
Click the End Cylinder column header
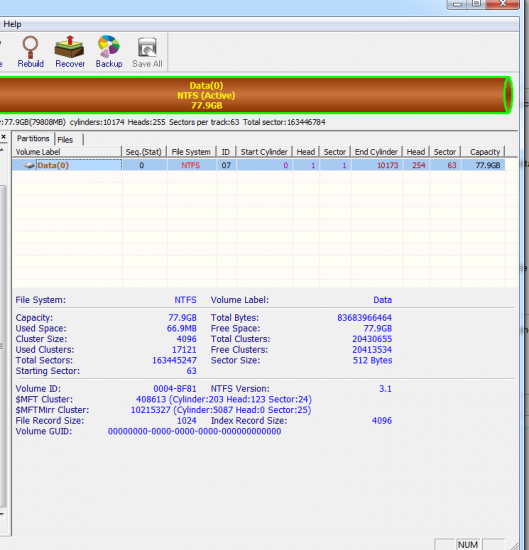(x=376, y=152)
